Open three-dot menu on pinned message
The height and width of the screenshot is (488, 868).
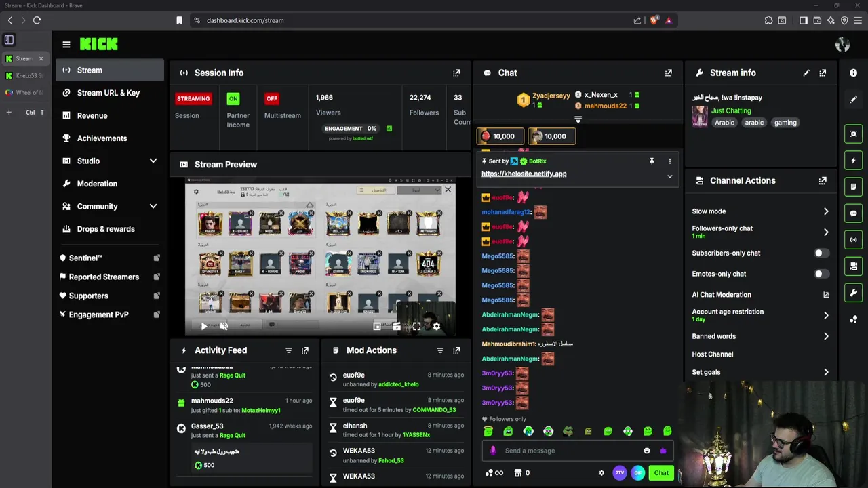pos(670,161)
